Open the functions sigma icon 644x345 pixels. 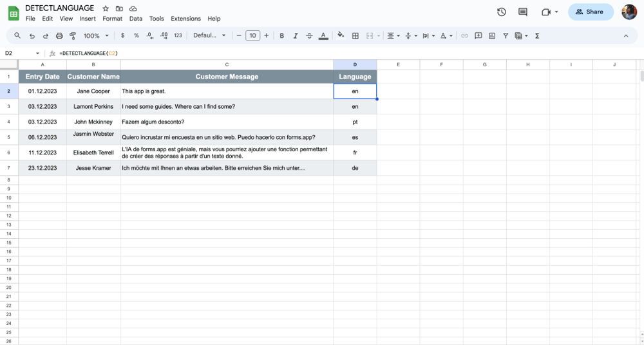(x=537, y=36)
